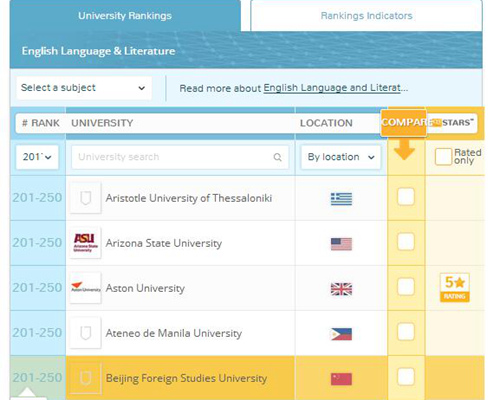This screenshot has height=400, width=500.
Task: Switch to the Rankings Indicators tab
Action: pos(366,16)
